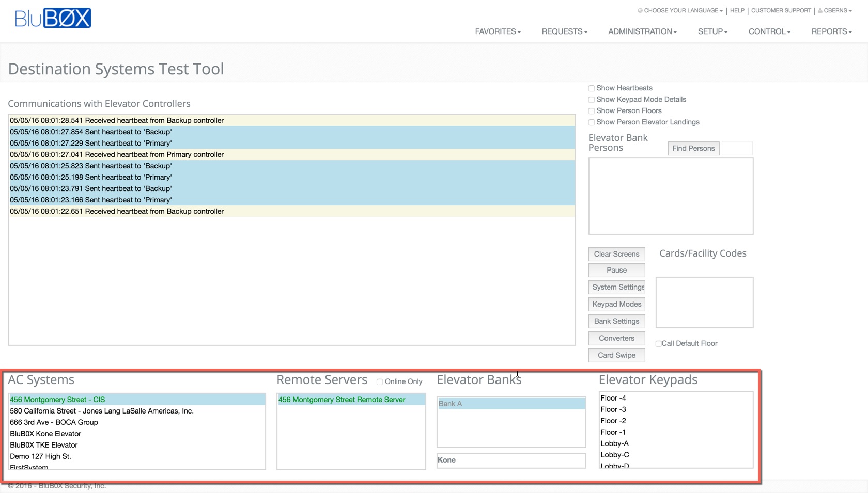The width and height of the screenshot is (868, 493).
Task: Click the Customer Support link
Action: pos(781,10)
